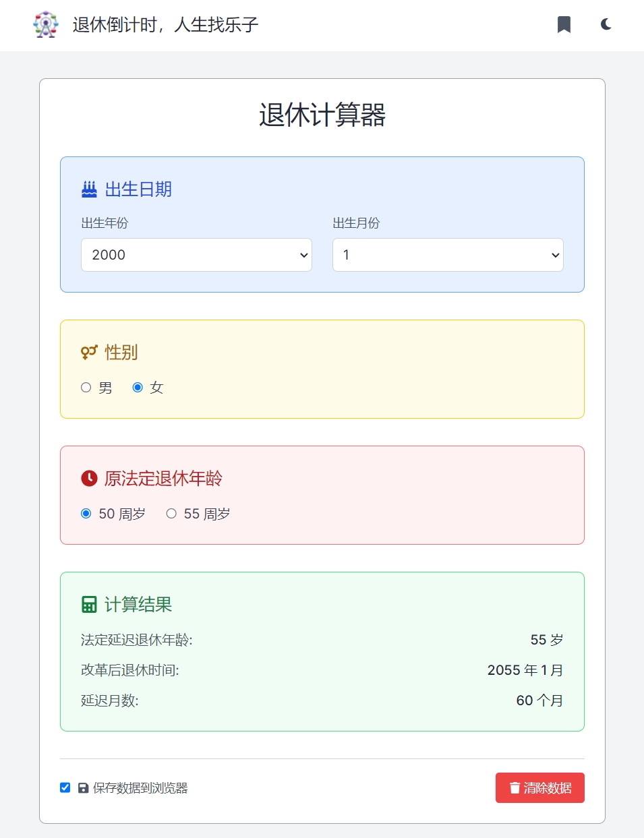Select the 55 周岁 retirement age option
This screenshot has width=644, height=838.
point(171,513)
